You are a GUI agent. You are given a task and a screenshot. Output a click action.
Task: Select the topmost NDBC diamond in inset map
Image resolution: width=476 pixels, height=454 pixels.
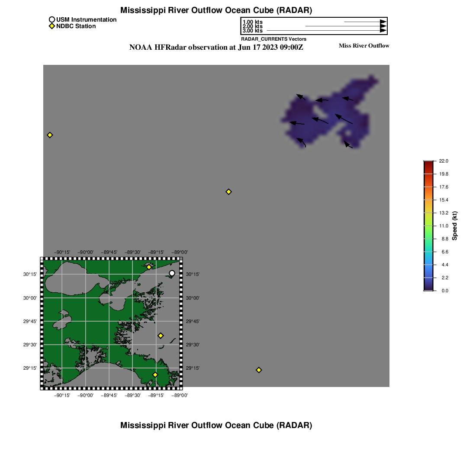pos(149,267)
